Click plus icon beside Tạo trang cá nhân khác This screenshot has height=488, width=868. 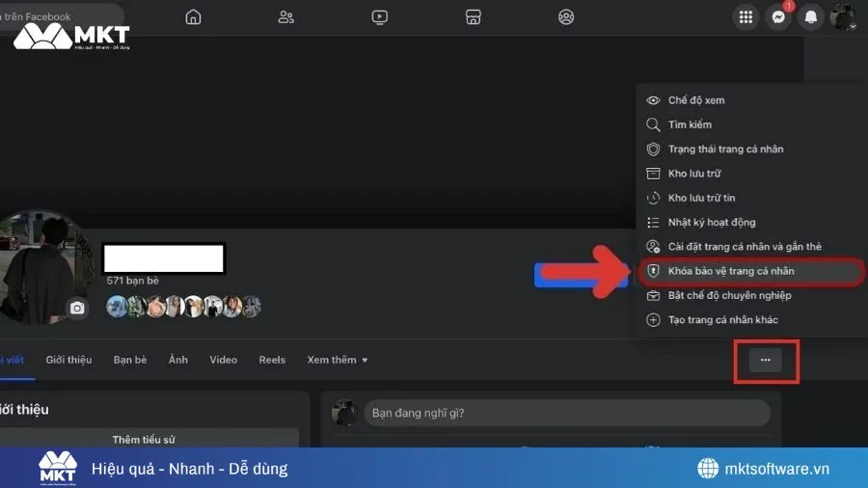coord(653,319)
